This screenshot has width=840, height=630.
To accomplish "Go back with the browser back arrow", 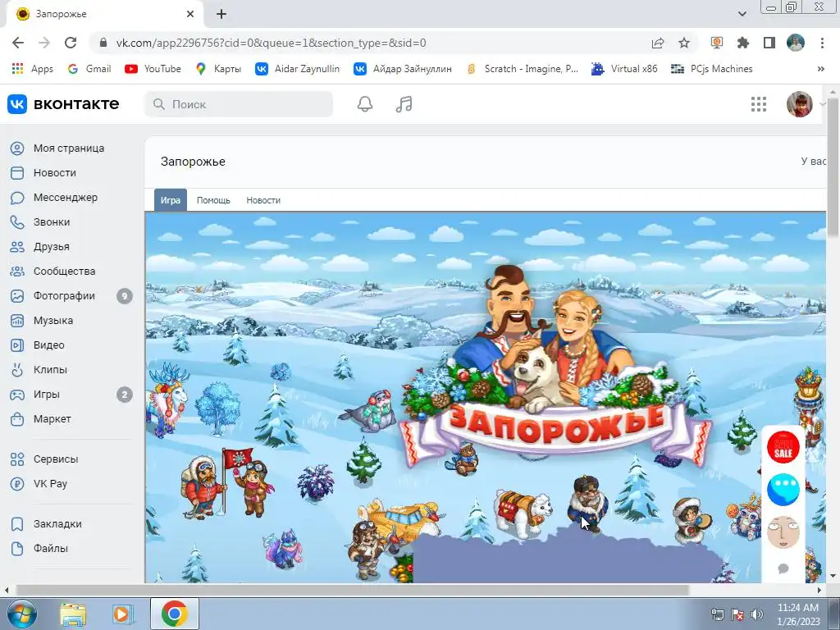I will pyautogui.click(x=18, y=43).
